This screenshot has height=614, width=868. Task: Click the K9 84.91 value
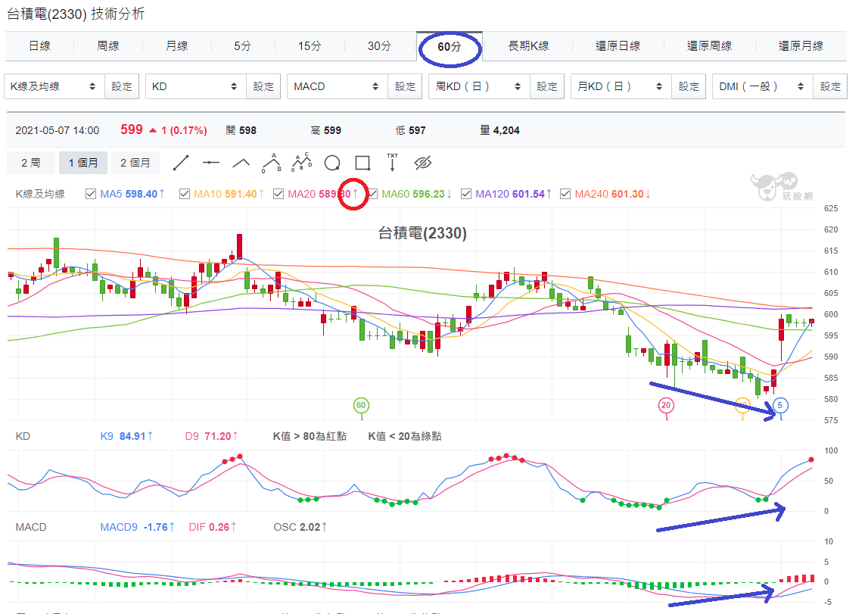click(126, 436)
